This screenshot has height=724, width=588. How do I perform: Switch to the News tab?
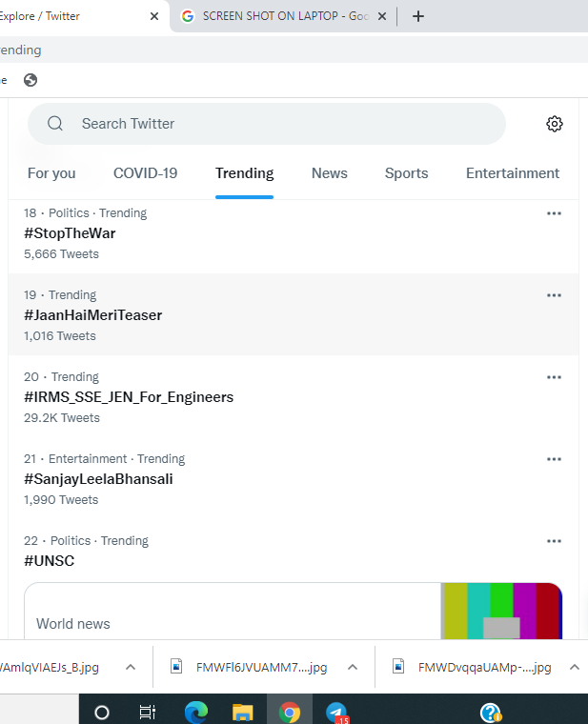[330, 173]
